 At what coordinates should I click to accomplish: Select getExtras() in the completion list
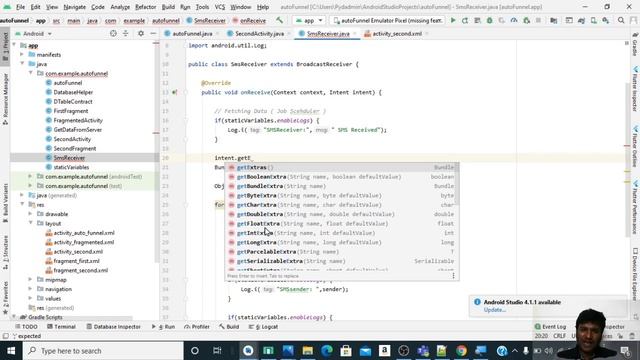click(342, 167)
